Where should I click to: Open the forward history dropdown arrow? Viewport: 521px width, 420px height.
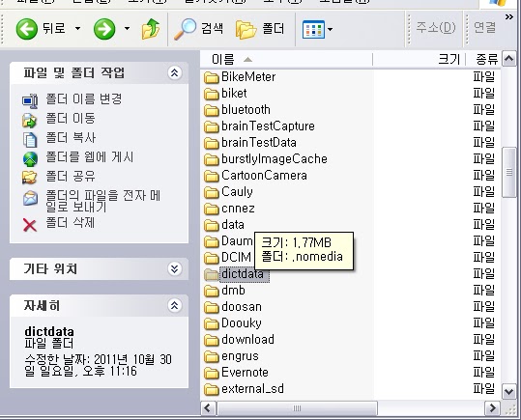click(x=127, y=29)
